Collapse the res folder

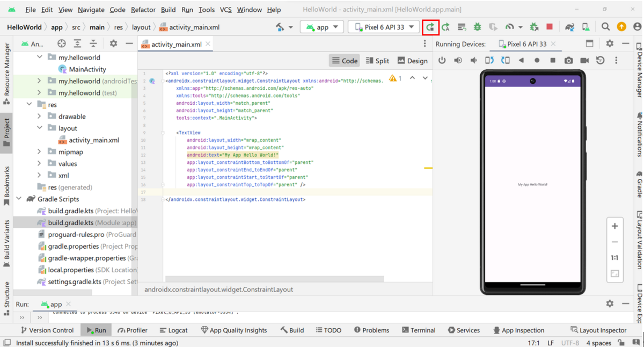tap(30, 105)
